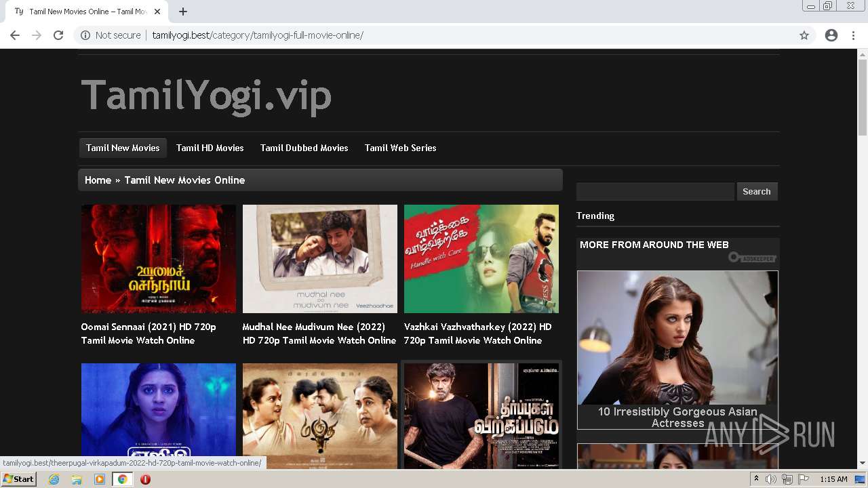Open Oomai Sennaai (2021) title link

[x=149, y=333]
